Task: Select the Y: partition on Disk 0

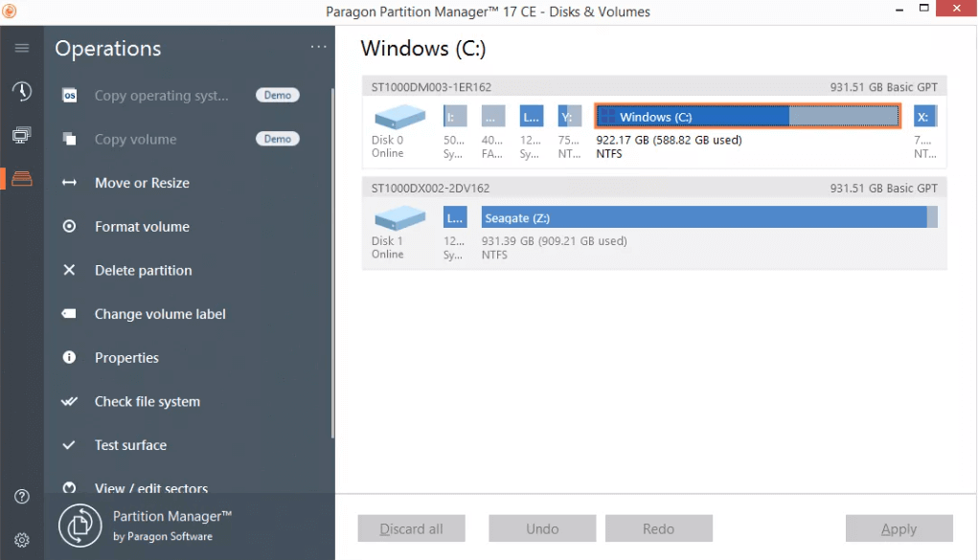Action: [569, 117]
